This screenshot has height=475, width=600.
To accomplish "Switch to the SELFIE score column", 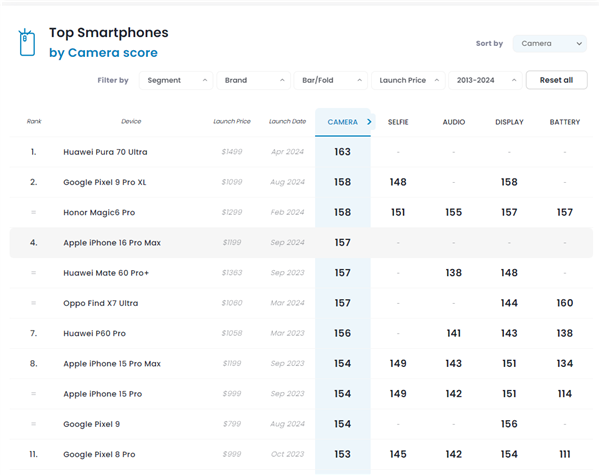I will click(398, 122).
